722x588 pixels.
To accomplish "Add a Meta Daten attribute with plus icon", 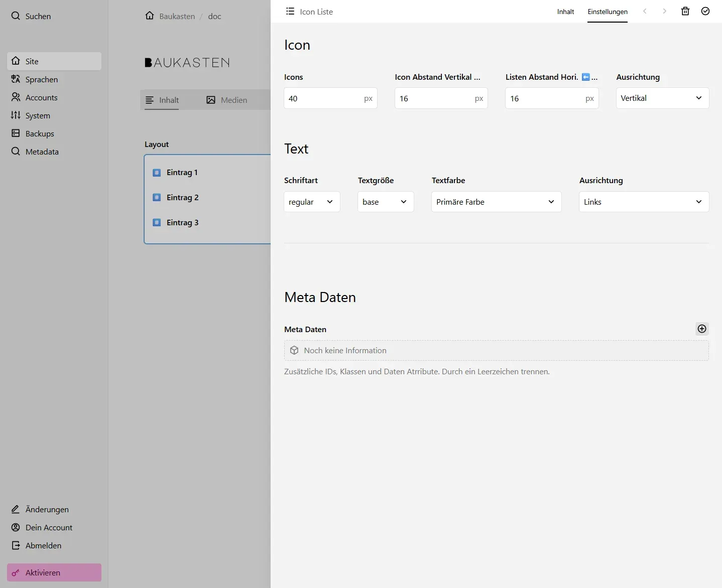I will [x=701, y=329].
